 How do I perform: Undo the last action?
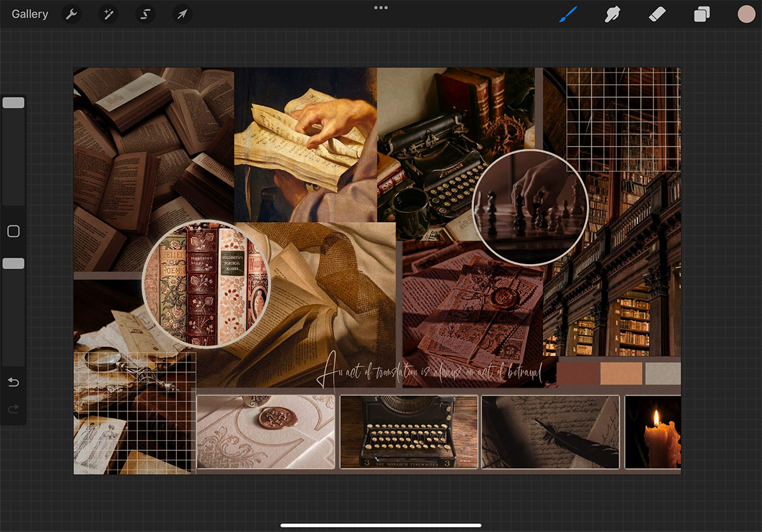(x=13, y=382)
